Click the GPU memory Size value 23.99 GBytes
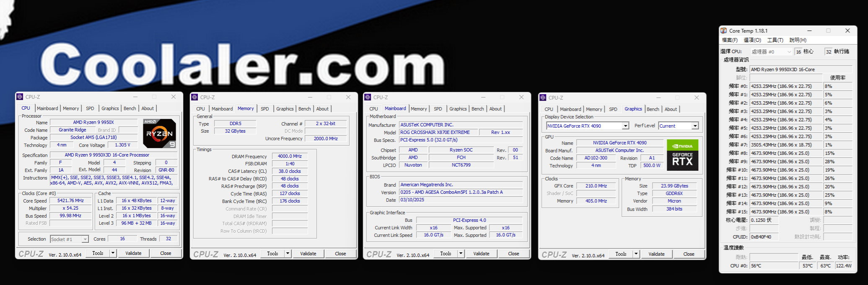The height and width of the screenshot is (285, 868). [x=674, y=186]
